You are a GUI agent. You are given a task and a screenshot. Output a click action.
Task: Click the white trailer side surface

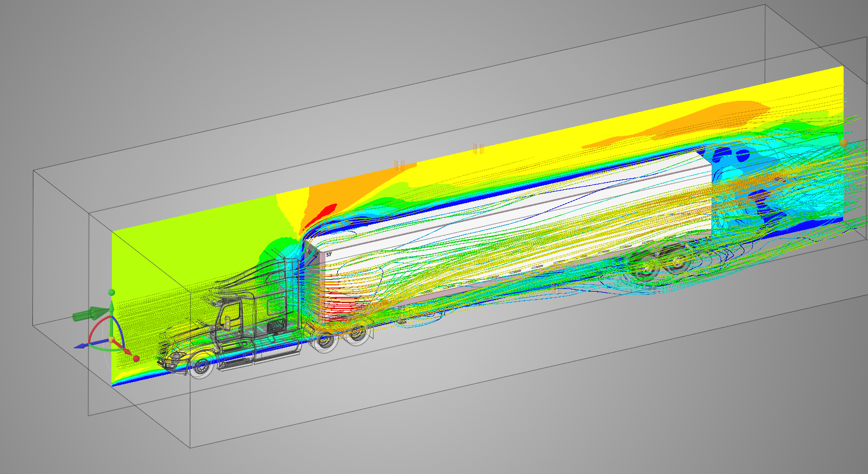click(509, 223)
